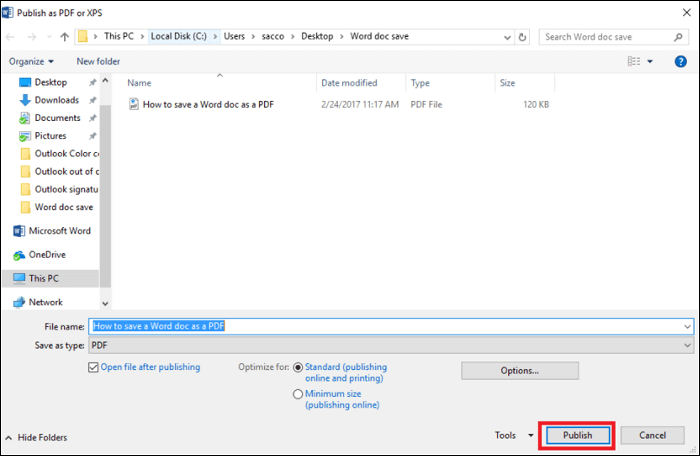Click the New folder toolbar item

click(x=98, y=61)
